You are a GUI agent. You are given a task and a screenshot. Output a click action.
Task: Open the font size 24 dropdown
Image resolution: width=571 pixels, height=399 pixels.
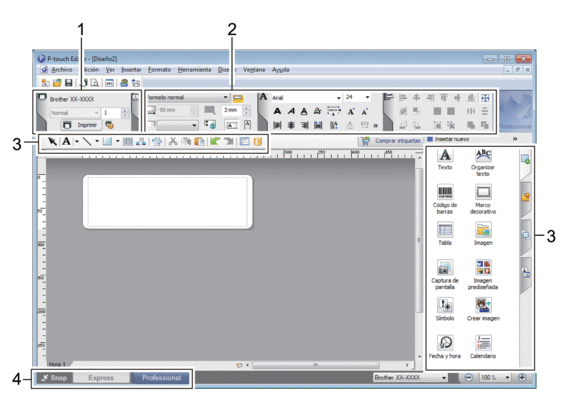367,97
